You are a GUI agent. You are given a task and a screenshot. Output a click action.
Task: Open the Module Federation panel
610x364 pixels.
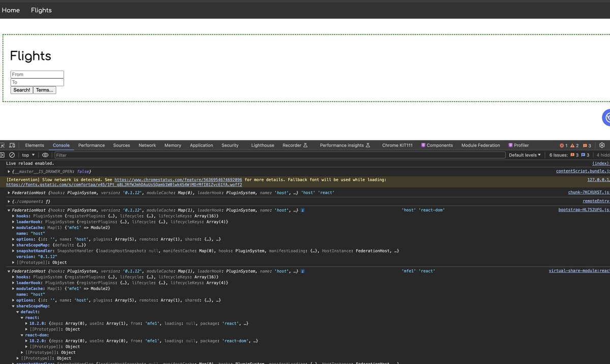(480, 145)
